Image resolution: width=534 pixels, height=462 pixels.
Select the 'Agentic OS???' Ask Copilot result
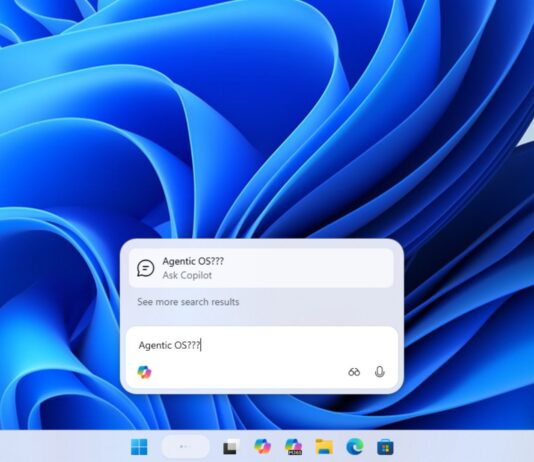(261, 268)
